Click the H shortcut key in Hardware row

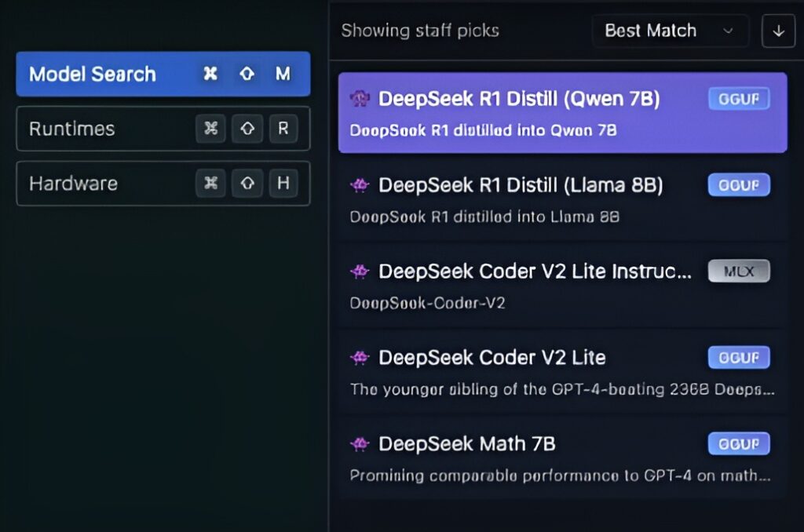(283, 184)
